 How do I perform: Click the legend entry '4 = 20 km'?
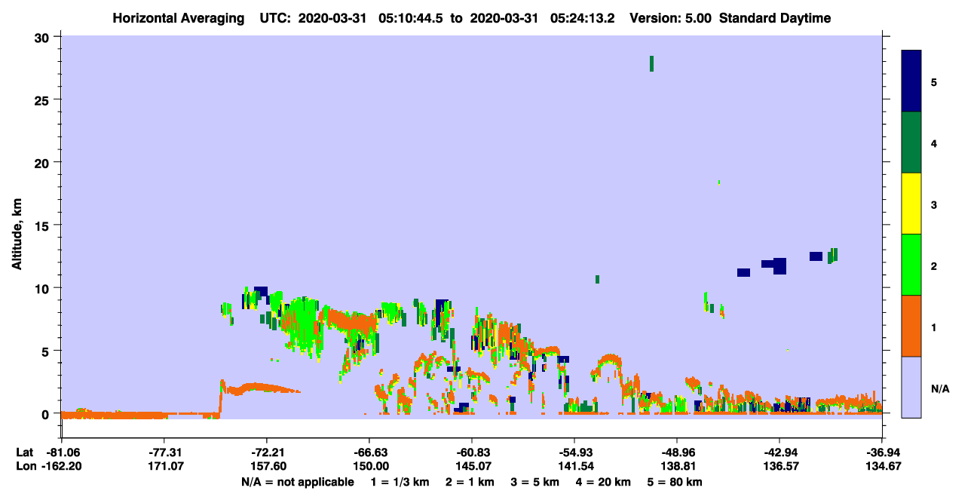point(604,482)
